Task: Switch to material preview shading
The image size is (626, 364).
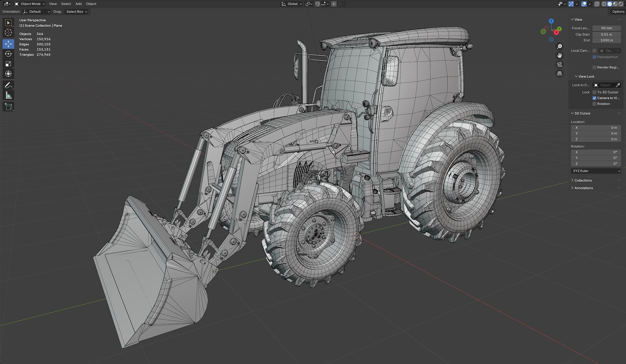Action: coord(615,4)
